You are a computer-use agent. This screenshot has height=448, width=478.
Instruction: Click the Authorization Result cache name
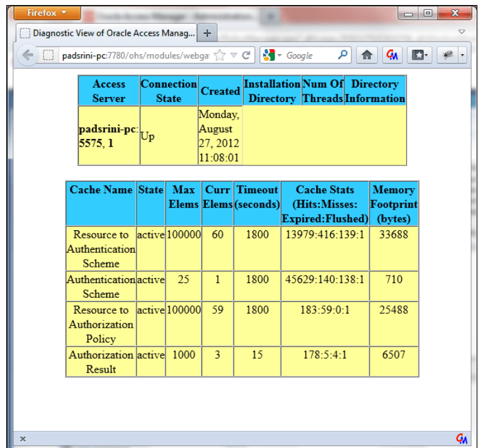point(101,362)
